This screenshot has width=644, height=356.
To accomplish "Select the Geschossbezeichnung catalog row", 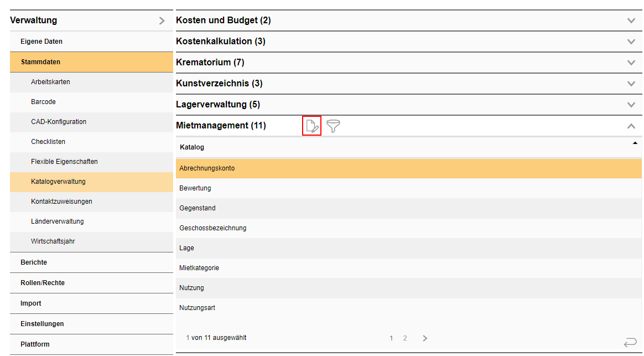I will (213, 228).
